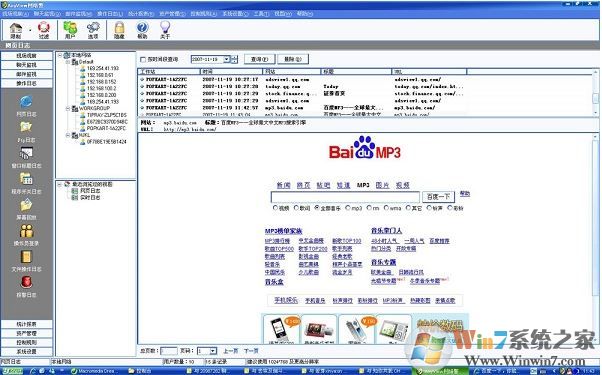This screenshot has height=375, width=602.
Task: Click the 查询 query button
Action: 260,59
